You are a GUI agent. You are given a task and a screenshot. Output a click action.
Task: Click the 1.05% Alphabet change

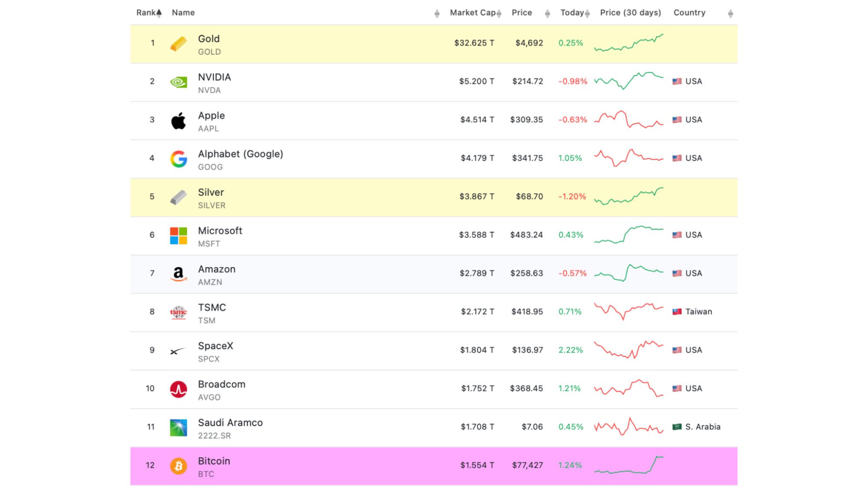click(x=570, y=158)
